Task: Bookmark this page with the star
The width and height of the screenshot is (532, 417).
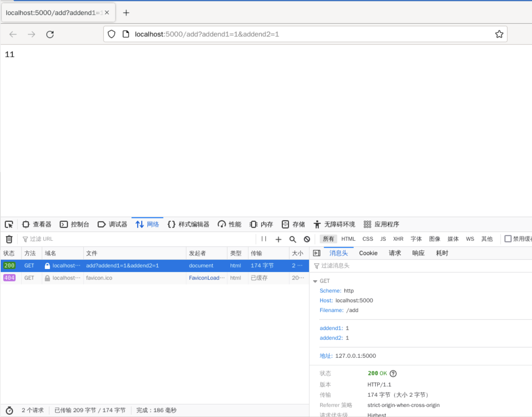Action: [x=499, y=34]
